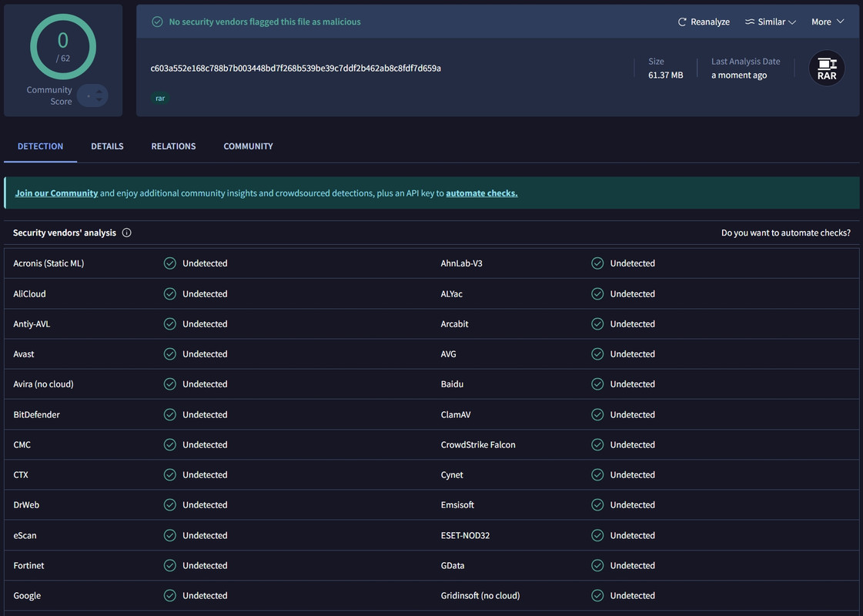Click the Gridinsoft (no cloud) undetected check icon
Screen dimensions: 863x616
[x=597, y=596]
